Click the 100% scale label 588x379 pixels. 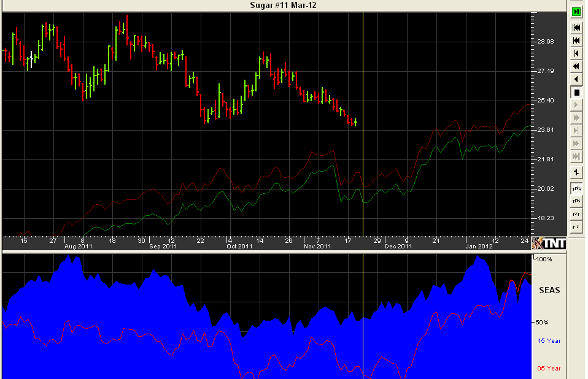tap(544, 259)
